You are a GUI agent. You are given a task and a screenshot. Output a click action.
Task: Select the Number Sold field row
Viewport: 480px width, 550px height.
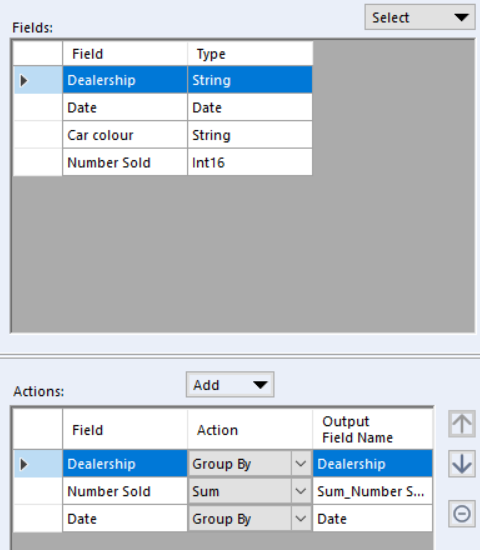163,162
